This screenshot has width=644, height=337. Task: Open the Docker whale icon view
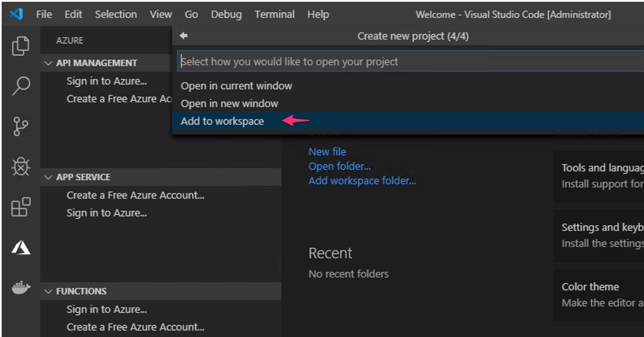coord(21,288)
